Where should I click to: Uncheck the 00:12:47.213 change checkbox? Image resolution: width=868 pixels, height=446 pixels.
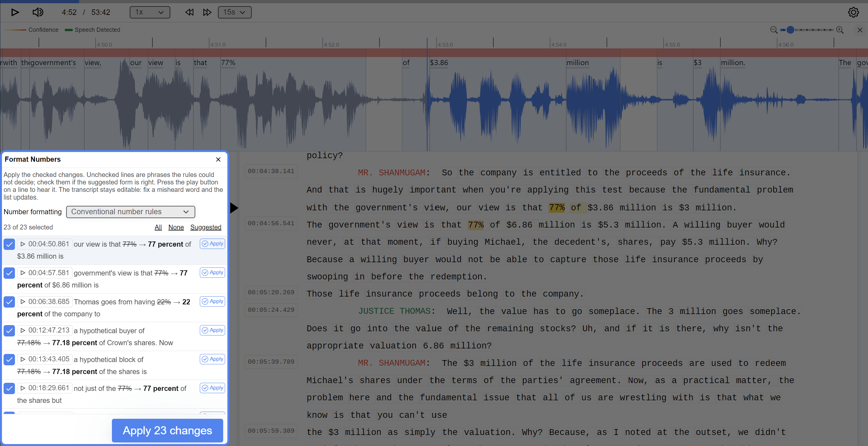(9, 331)
